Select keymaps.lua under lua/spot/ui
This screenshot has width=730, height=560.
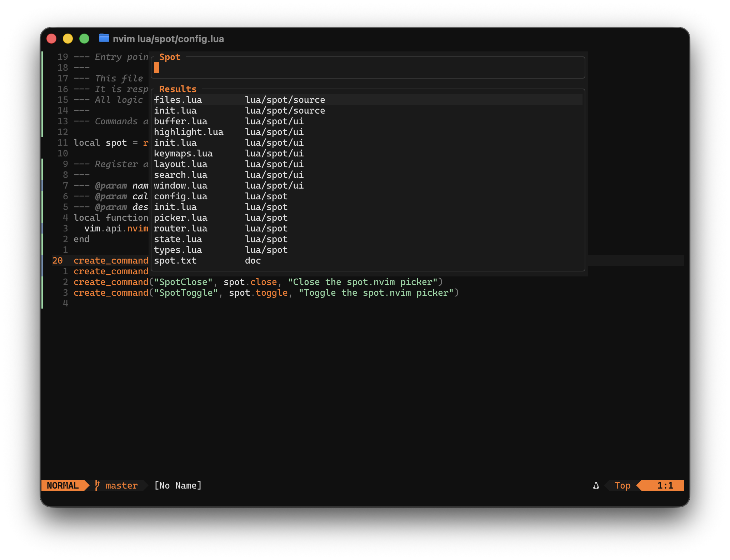coord(183,153)
